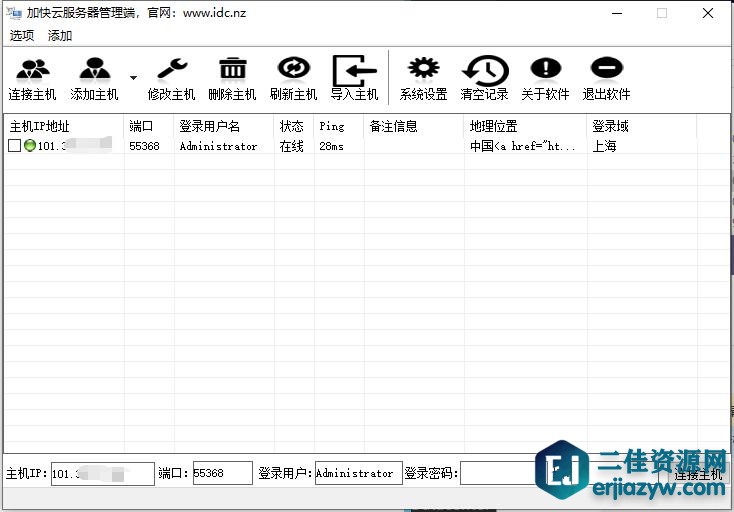Click the 登录用户名 column header
The width and height of the screenshot is (734, 512).
[224, 126]
